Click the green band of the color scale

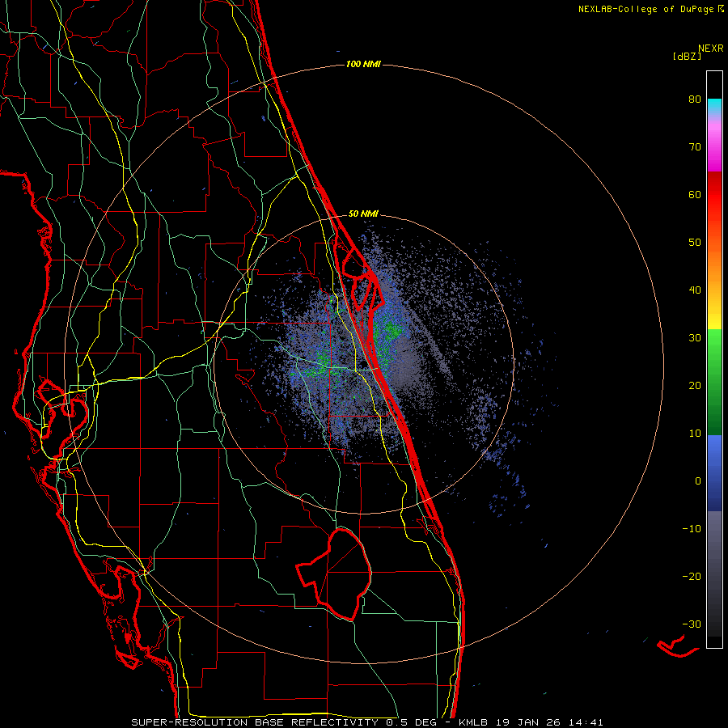(714, 382)
